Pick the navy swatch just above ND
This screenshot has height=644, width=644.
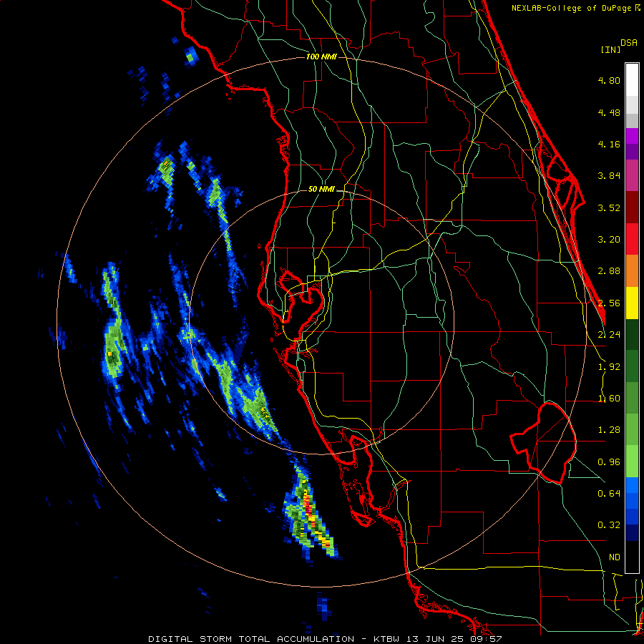pyautogui.click(x=632, y=532)
